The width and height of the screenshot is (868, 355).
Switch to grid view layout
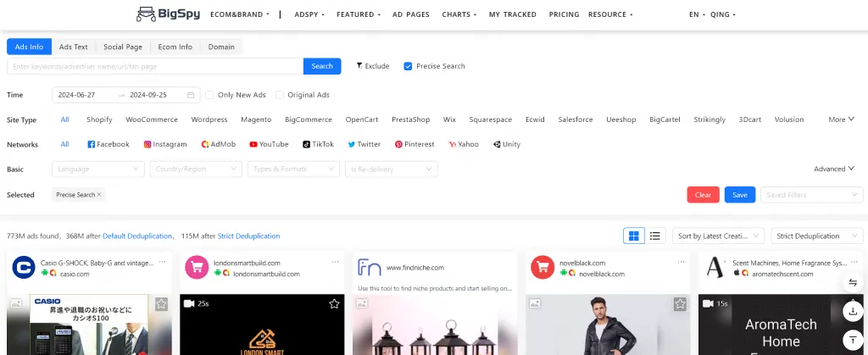633,236
